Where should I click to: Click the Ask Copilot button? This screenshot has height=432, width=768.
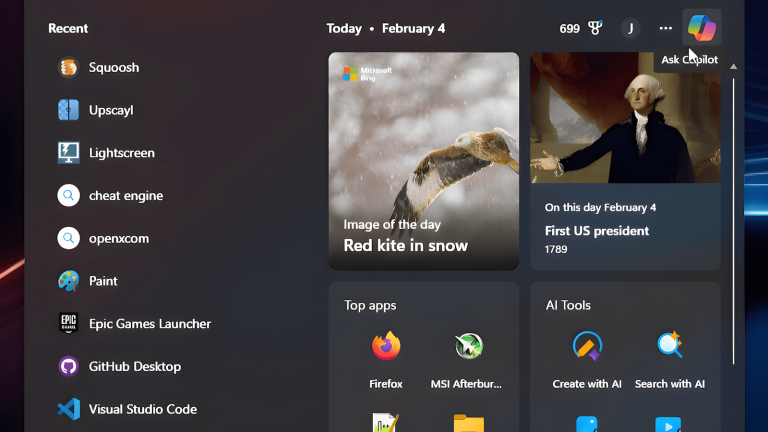pos(701,28)
